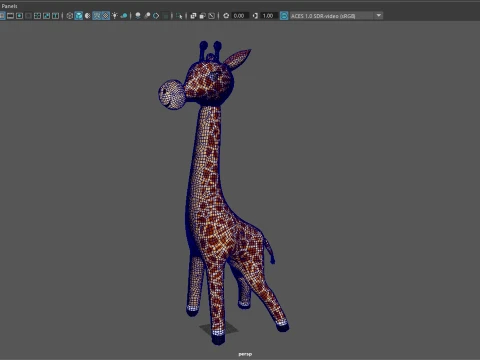This screenshot has height=360, width=480.
Task: Toggle the Resolution Gate display
Action: click(19, 16)
